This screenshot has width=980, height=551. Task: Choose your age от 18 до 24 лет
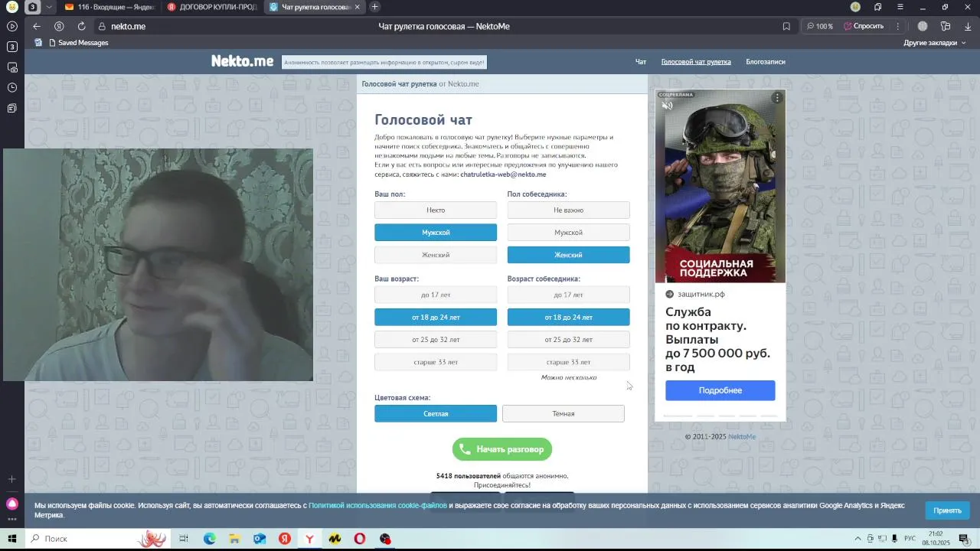pyautogui.click(x=436, y=317)
